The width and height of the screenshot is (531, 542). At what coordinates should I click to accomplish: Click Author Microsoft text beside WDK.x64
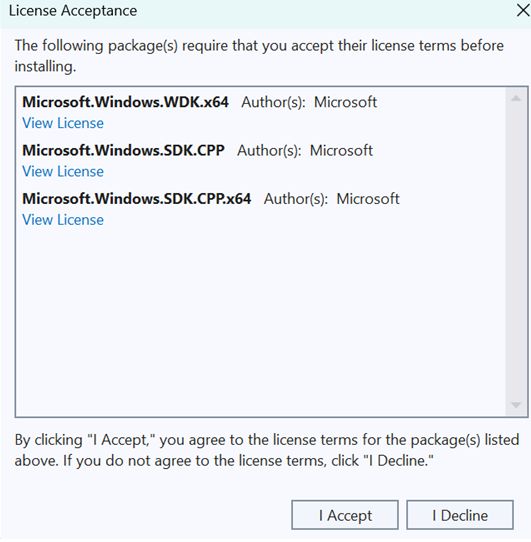click(309, 102)
